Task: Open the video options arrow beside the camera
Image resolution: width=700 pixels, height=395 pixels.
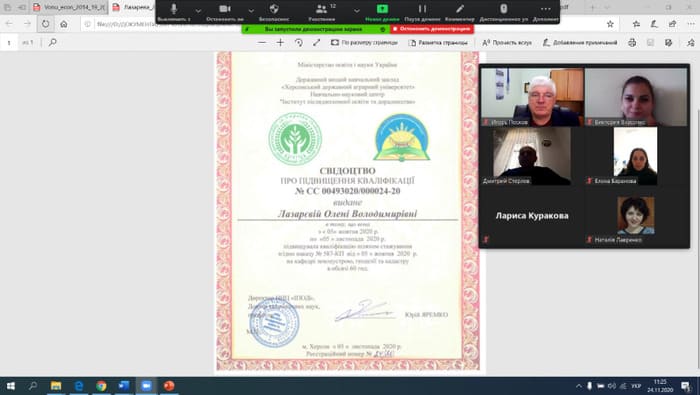Action: tap(251, 11)
